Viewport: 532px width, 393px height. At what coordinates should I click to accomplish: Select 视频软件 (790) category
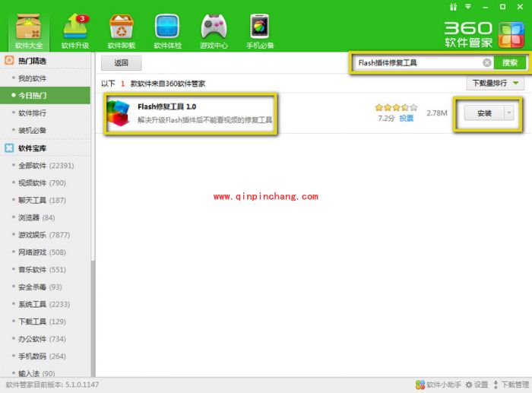pyautogui.click(x=42, y=183)
